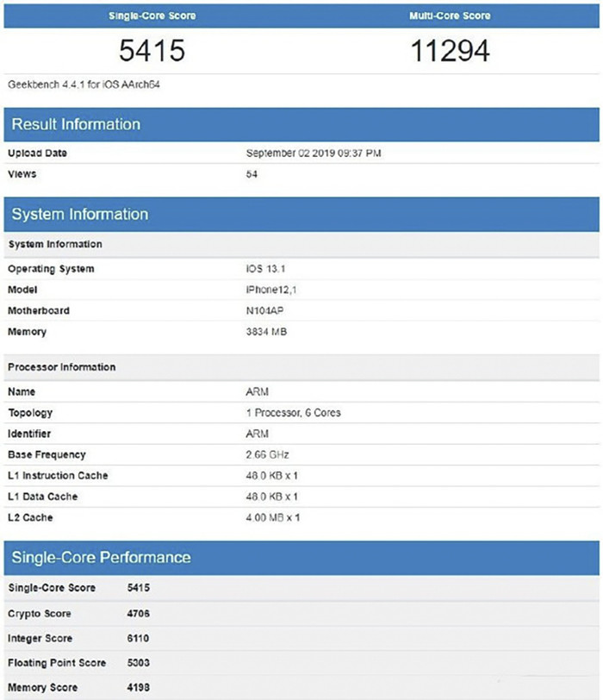This screenshot has height=700, width=603.
Task: Click the Single-Core Performance section header
Action: (101, 557)
